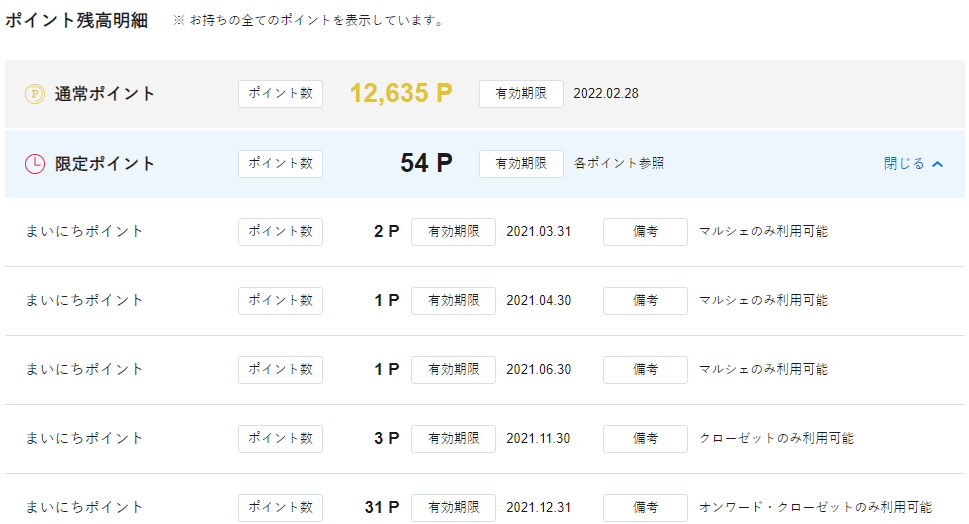Click the ポイント残高明細 page heading
Image resolution: width=969 pixels, height=524 pixels.
[77, 20]
